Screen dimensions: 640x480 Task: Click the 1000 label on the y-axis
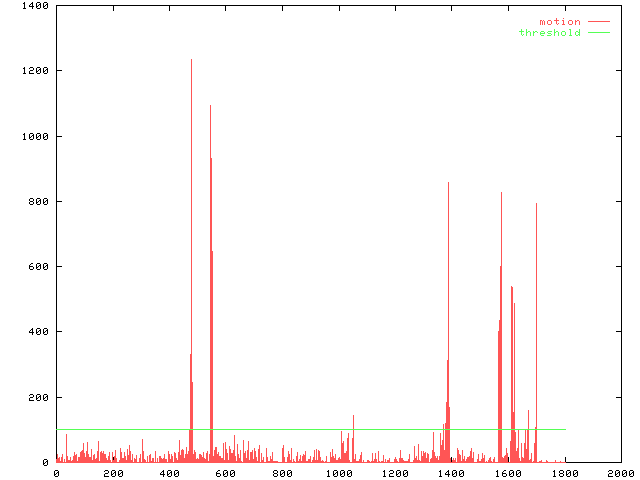pyautogui.click(x=36, y=136)
